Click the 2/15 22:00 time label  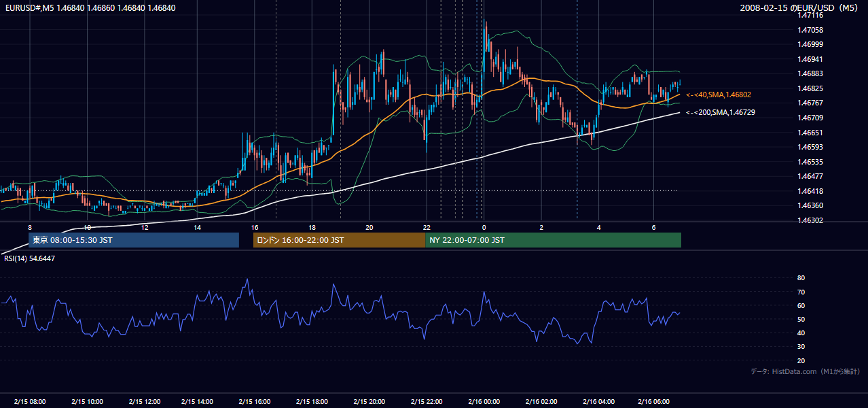(426, 402)
